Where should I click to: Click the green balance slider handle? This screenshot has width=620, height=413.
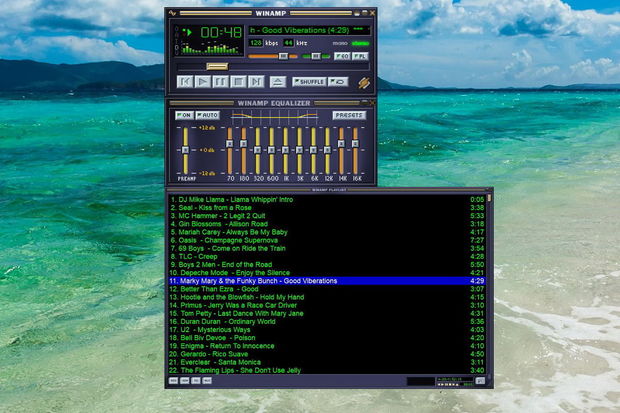pos(316,56)
